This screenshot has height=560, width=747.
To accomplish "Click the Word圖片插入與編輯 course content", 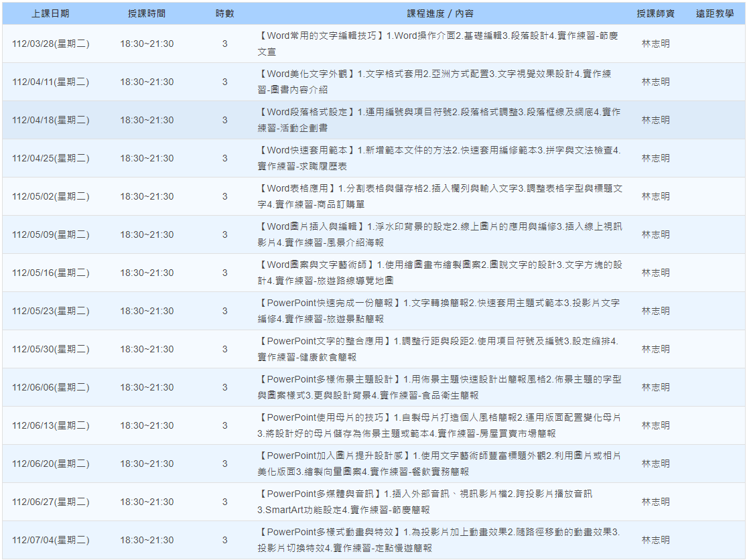I will pos(440,234).
